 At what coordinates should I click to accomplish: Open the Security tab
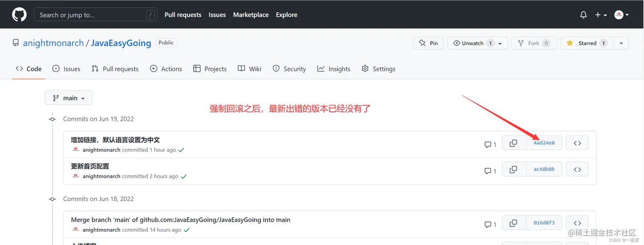tap(289, 69)
